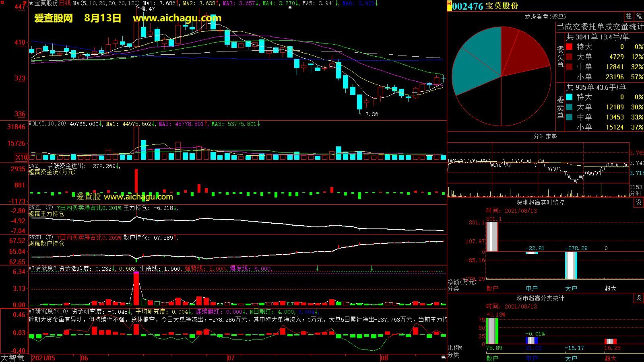Image resolution: width=644 pixels, height=362 pixels.
Task: Select the SVZJ indicator label
Action: point(35,166)
